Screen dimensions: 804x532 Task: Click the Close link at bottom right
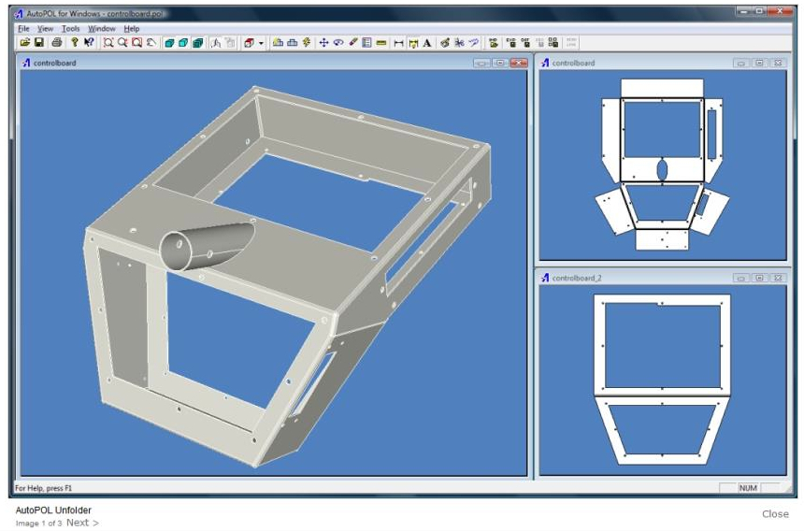coord(775,513)
